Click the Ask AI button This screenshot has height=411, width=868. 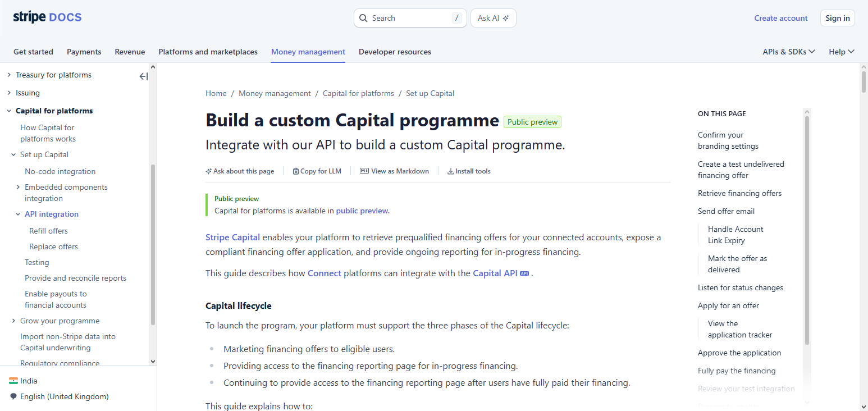[x=493, y=18]
